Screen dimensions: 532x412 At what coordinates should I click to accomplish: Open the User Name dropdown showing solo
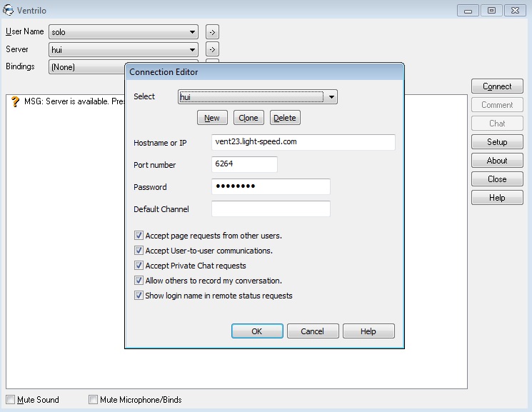124,32
